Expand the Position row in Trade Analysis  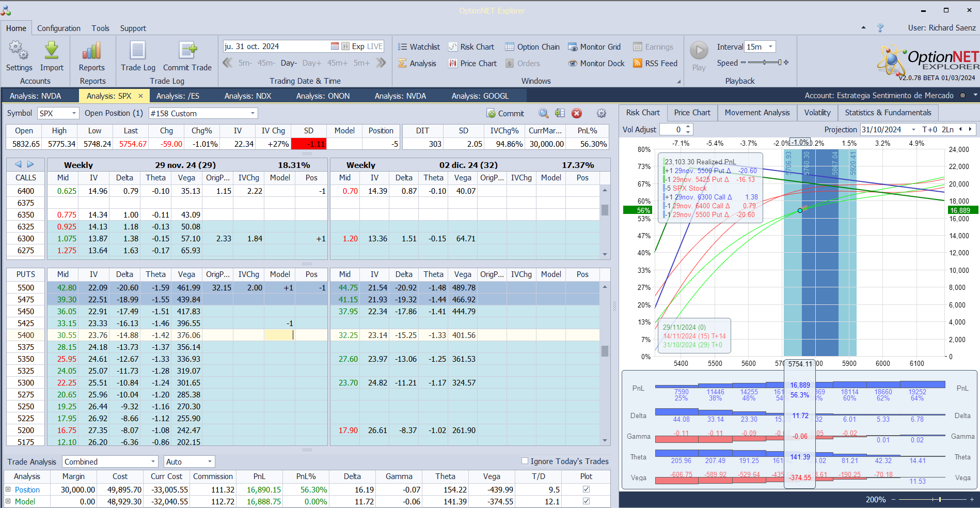point(8,489)
